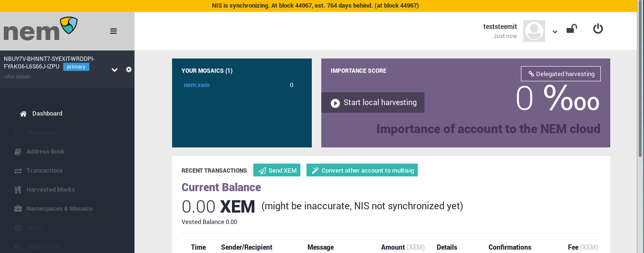Click the Your Mosaics (1) heading
This screenshot has width=644, height=253.
(207, 71)
